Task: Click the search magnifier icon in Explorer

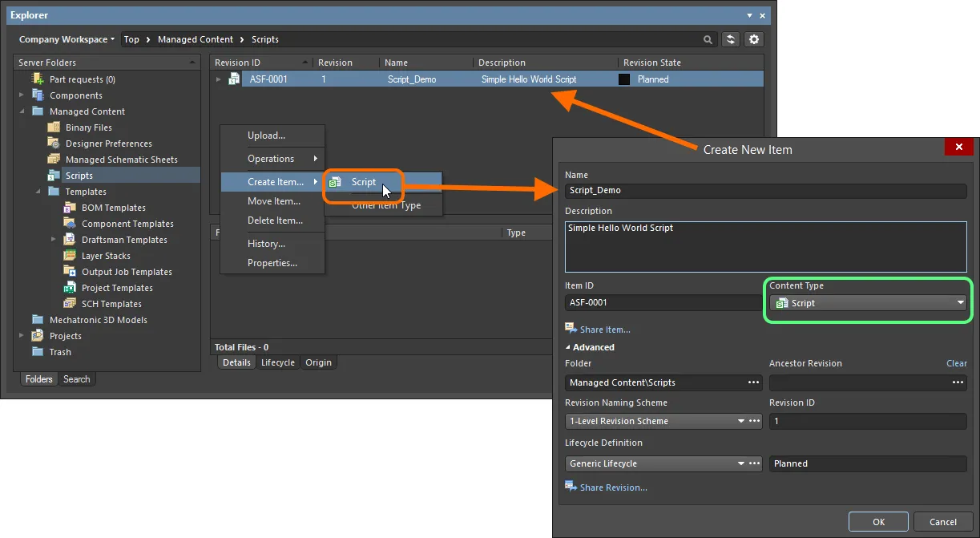Action: 708,39
